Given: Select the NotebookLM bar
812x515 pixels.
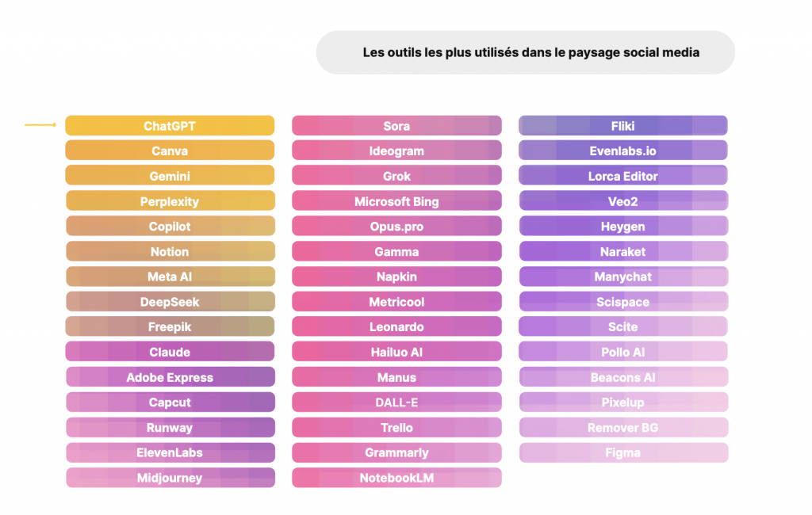Looking at the screenshot, I should pos(396,478).
